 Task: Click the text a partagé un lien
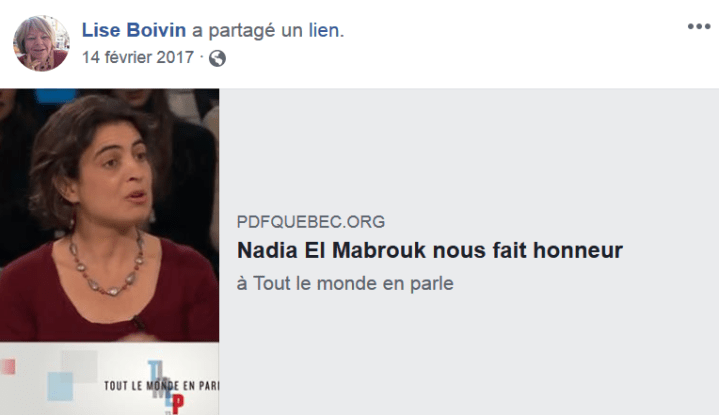click(268, 30)
